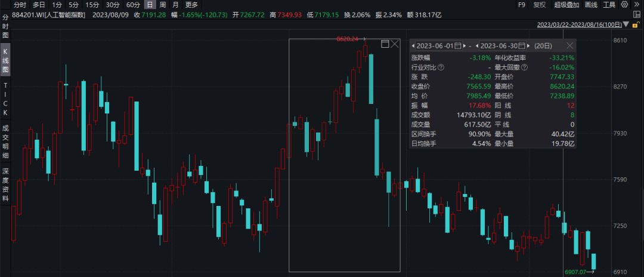Select the 日 daily period tab

pyautogui.click(x=150, y=5)
